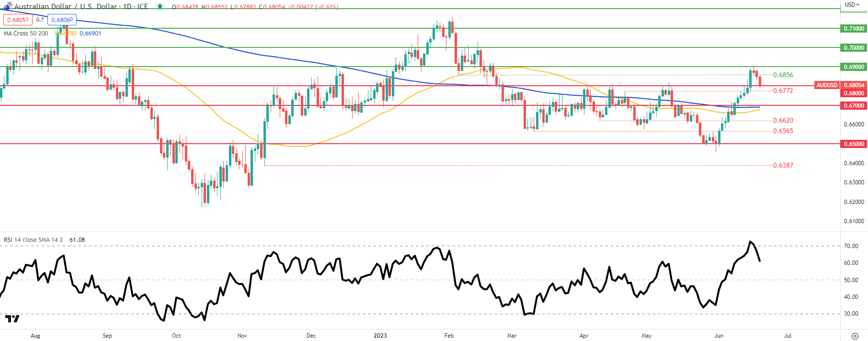
Task: Click the 2023 label on time axis
Action: [x=380, y=336]
